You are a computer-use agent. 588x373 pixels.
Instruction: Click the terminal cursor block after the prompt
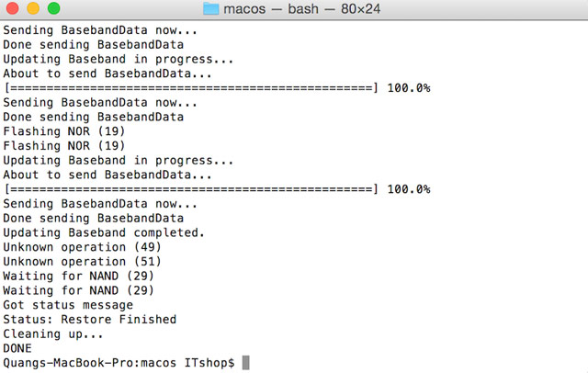click(245, 363)
